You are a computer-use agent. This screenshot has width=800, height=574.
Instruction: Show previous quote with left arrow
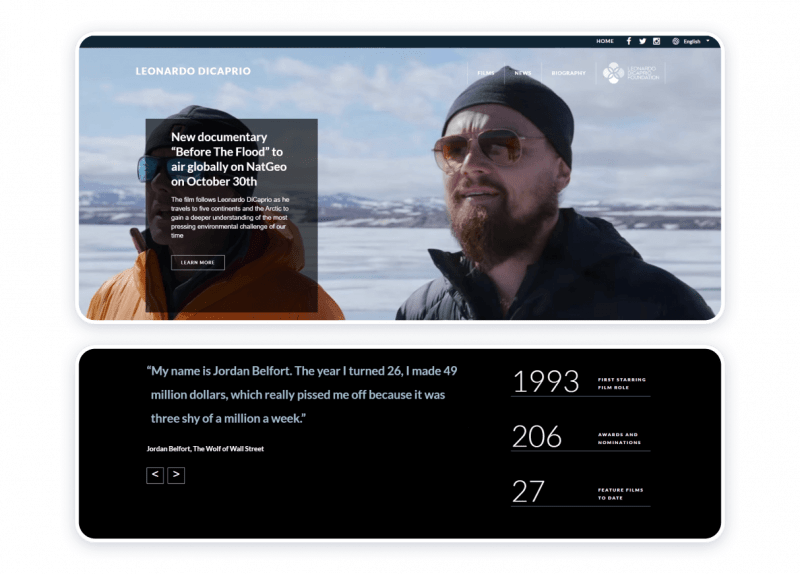(155, 475)
